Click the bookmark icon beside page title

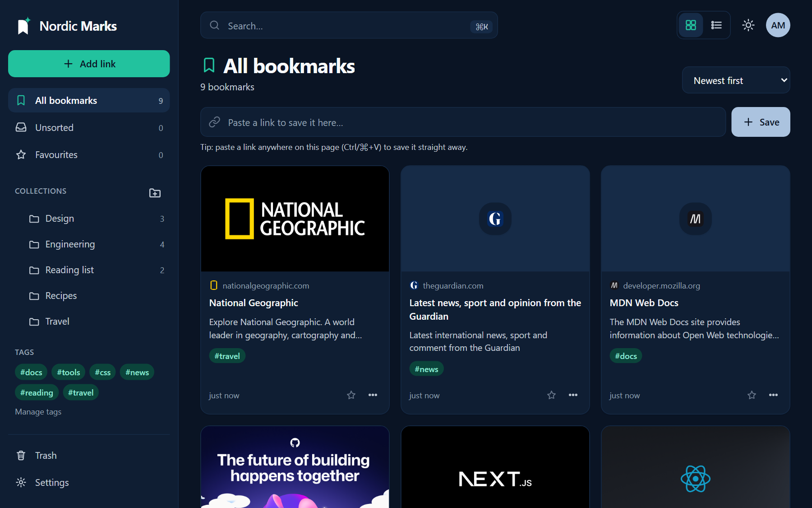209,65
